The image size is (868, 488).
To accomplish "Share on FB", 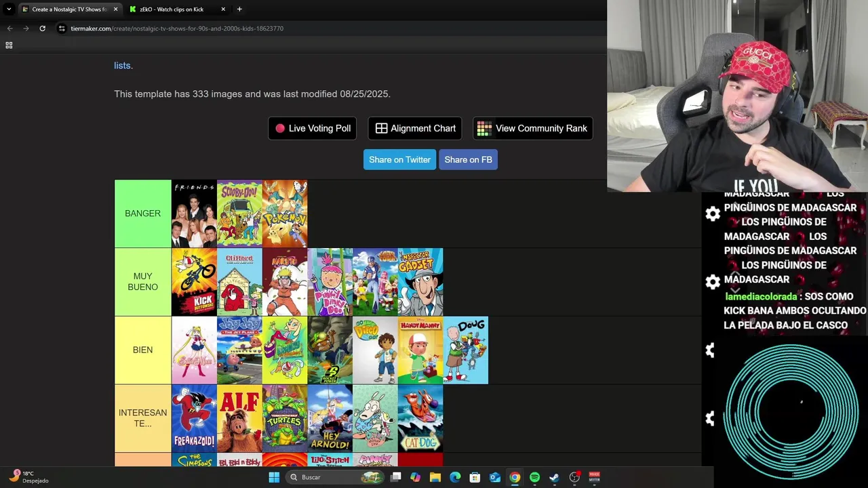I will point(468,160).
